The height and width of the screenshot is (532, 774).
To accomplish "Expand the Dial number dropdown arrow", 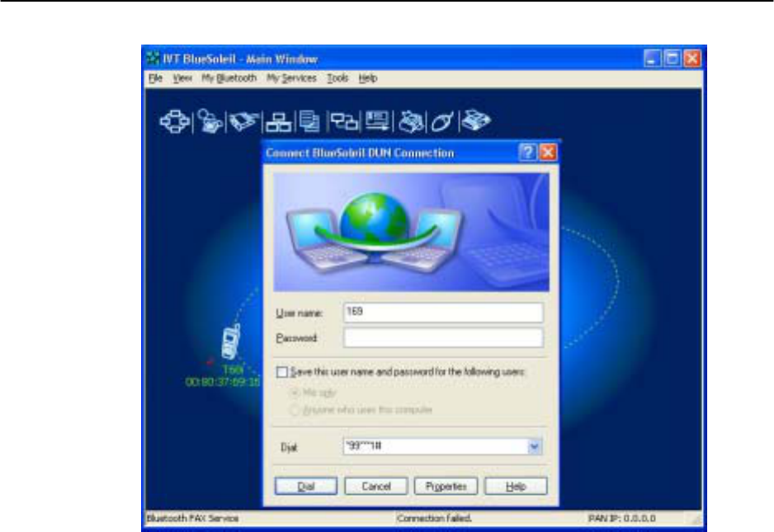I will 534,446.
